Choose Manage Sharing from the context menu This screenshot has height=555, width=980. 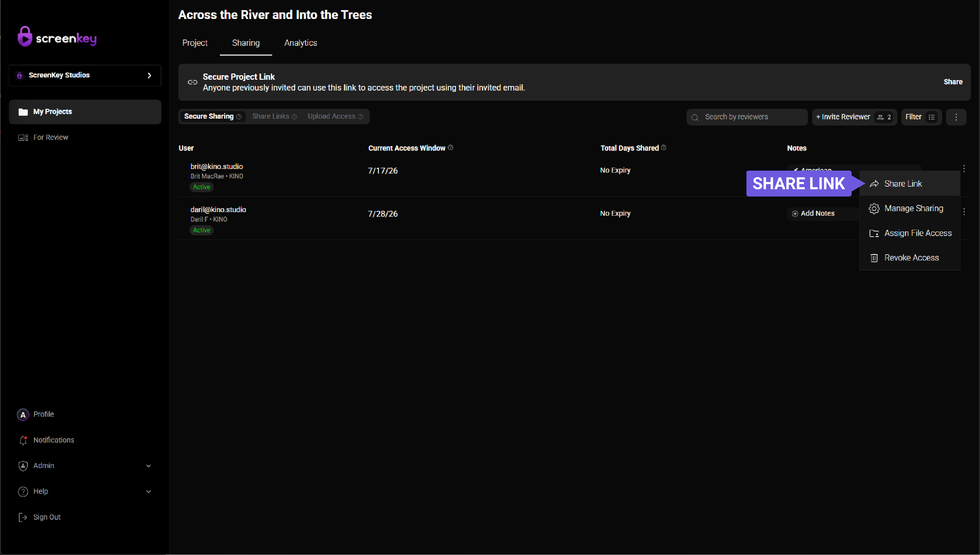909,209
